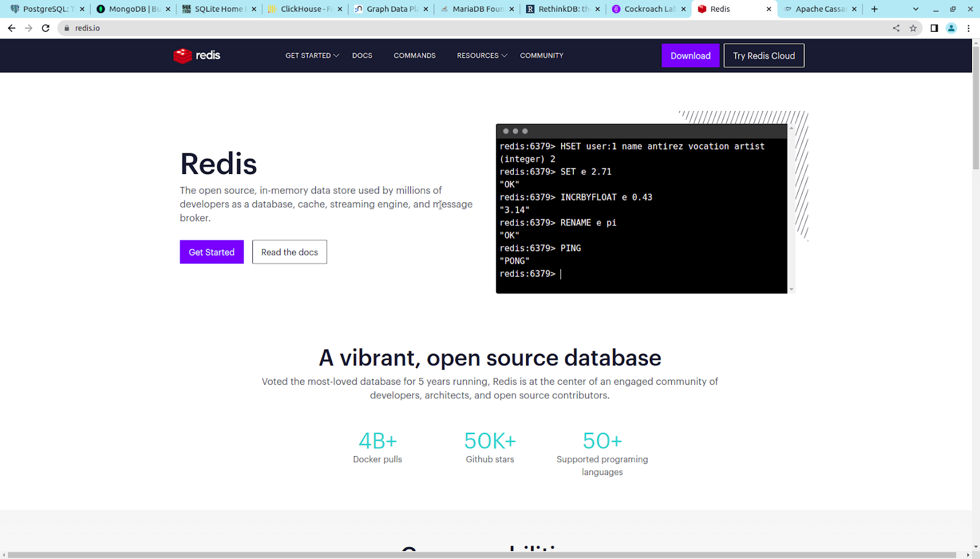The height and width of the screenshot is (559, 980).
Task: Open the share icon next to the bookmark star
Action: 896,28
